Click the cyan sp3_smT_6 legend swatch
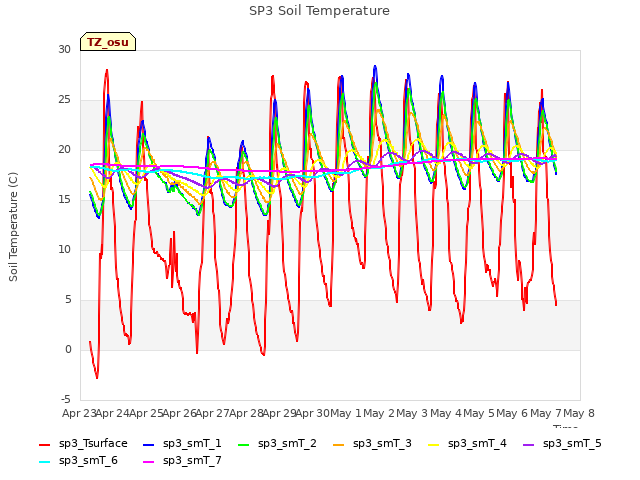The height and width of the screenshot is (480, 640). coord(44,462)
